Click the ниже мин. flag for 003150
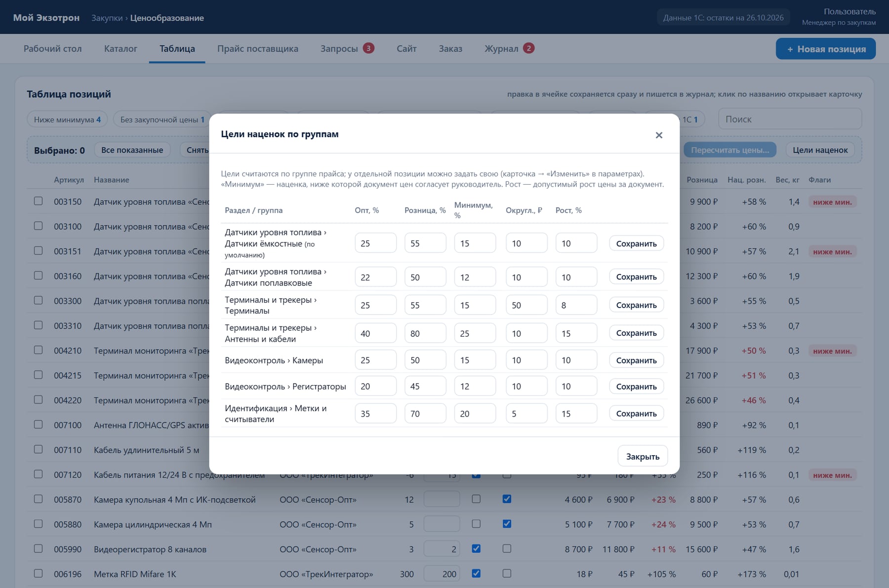 click(x=832, y=202)
